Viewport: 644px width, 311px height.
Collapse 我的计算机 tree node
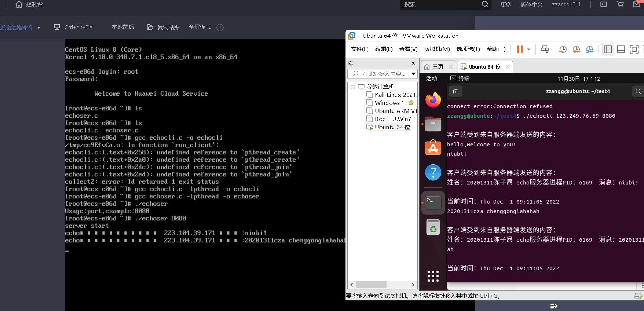pyautogui.click(x=353, y=87)
